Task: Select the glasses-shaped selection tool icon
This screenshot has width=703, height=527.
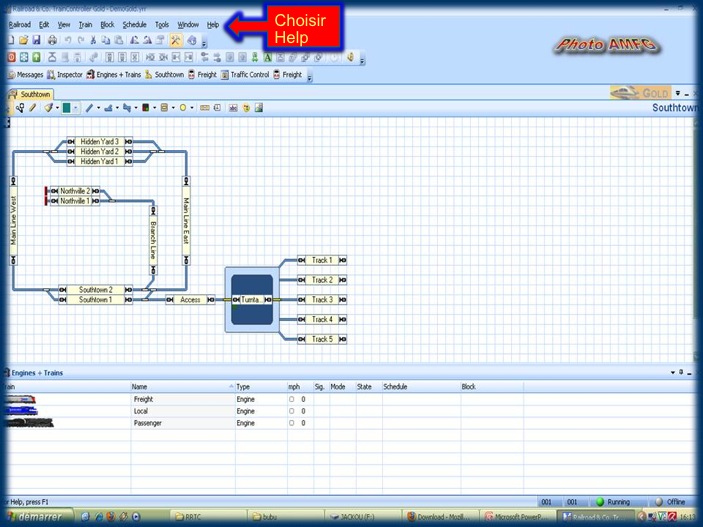Action: pos(20,108)
